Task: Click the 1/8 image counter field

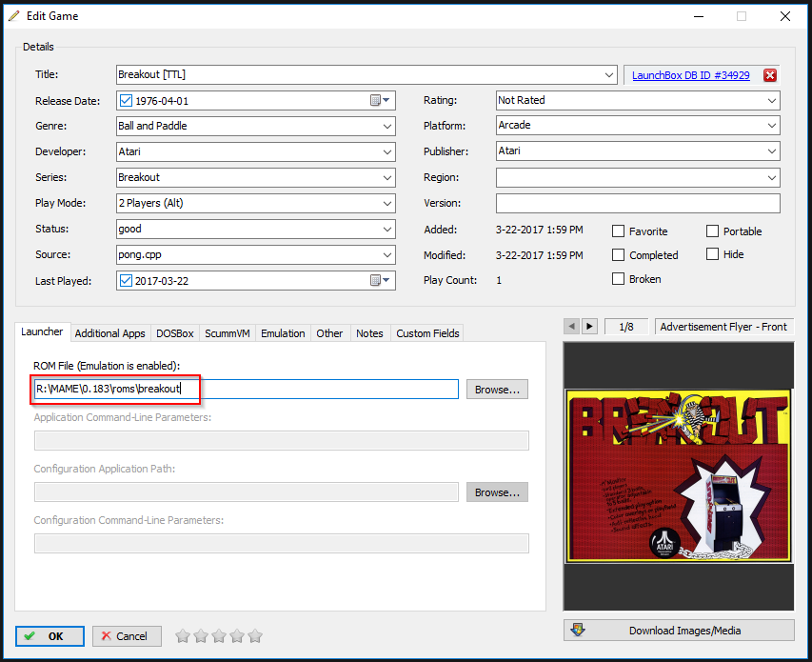Action: (x=626, y=327)
